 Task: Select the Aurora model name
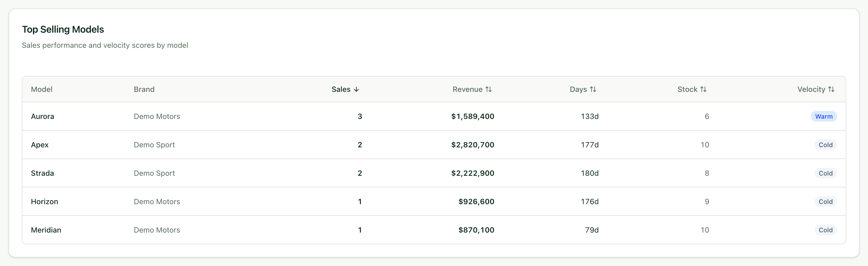(43, 116)
